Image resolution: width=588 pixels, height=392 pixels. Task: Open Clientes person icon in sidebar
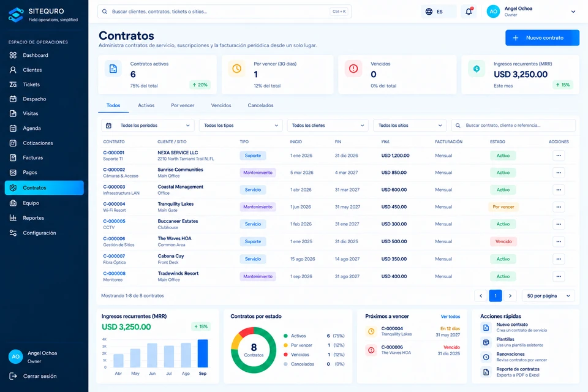tap(13, 70)
